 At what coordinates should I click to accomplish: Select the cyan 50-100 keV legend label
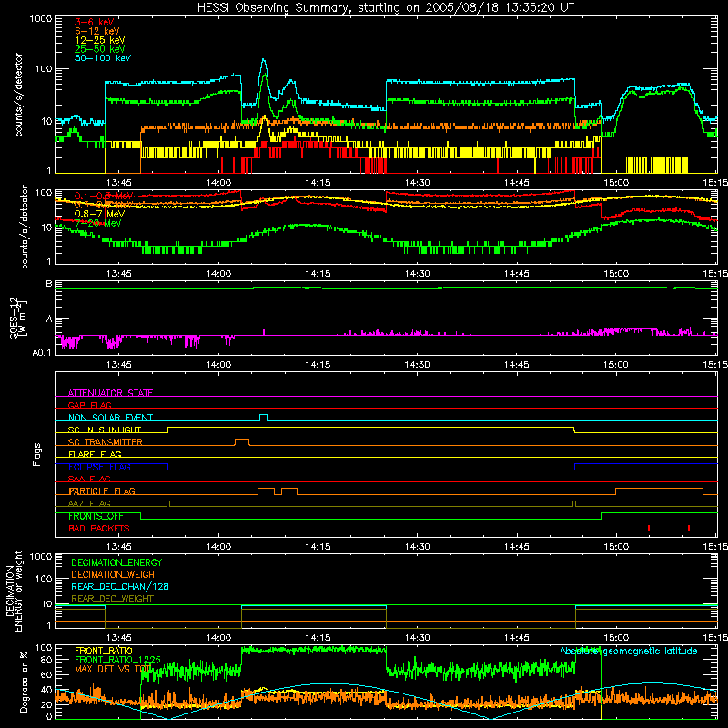pos(102,57)
